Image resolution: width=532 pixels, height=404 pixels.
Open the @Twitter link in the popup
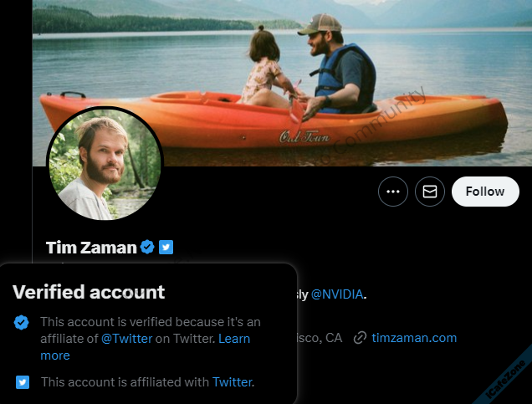click(x=126, y=339)
